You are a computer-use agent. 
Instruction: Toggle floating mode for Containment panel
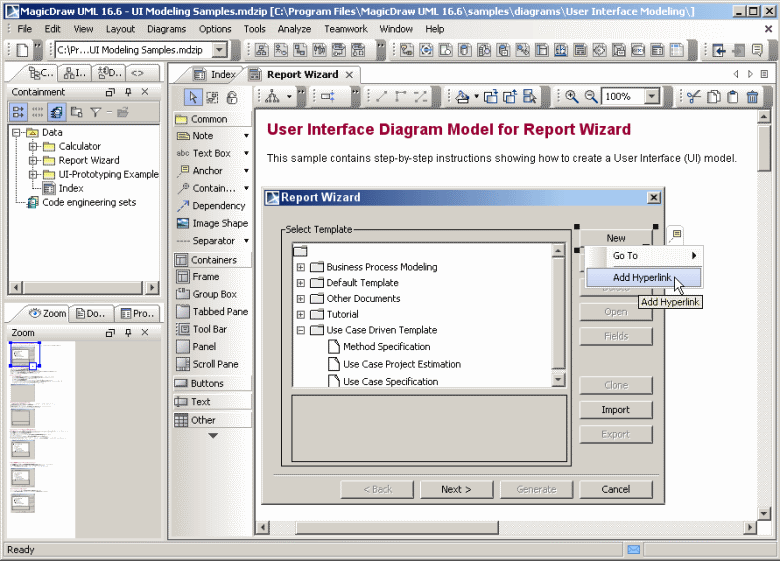click(110, 92)
